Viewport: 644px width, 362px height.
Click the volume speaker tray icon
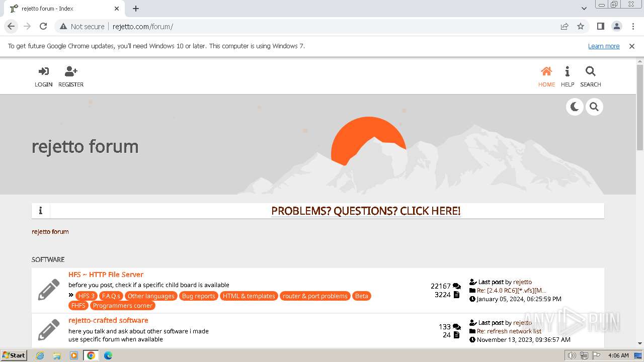[x=572, y=355]
